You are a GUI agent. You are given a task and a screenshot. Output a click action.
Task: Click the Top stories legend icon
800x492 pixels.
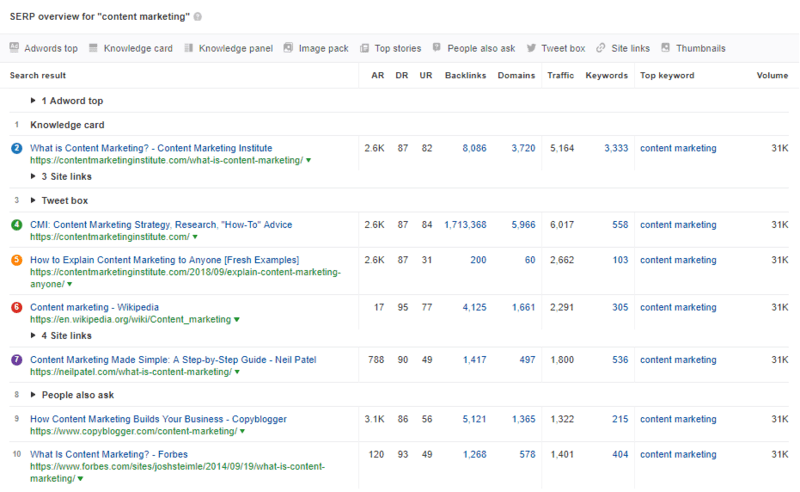point(364,48)
